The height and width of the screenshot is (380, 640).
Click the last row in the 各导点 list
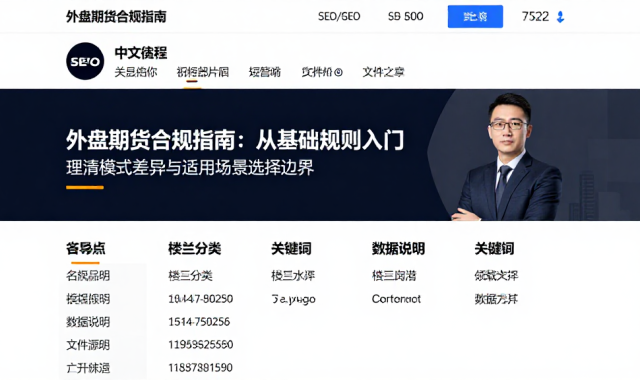click(88, 368)
